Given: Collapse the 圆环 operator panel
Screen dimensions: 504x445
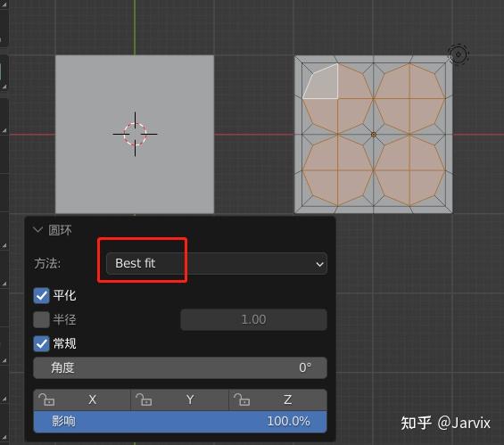Looking at the screenshot, I should tap(38, 230).
